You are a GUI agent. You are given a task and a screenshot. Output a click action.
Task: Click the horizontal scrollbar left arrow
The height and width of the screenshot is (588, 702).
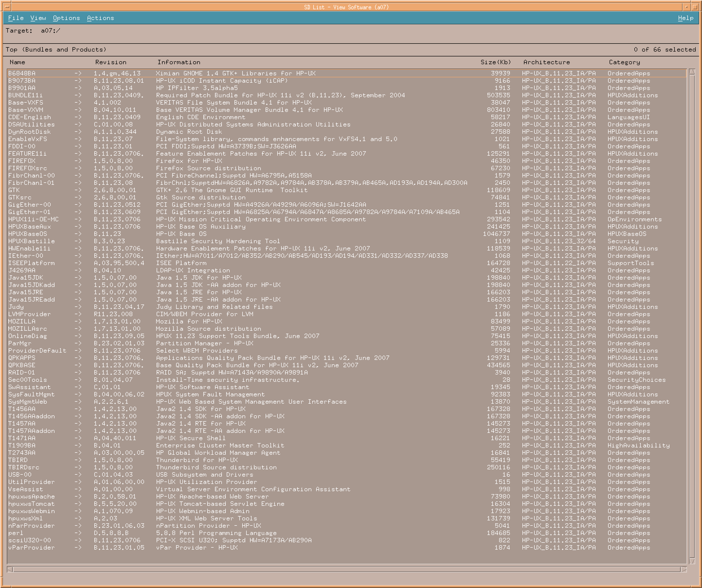tap(10, 569)
